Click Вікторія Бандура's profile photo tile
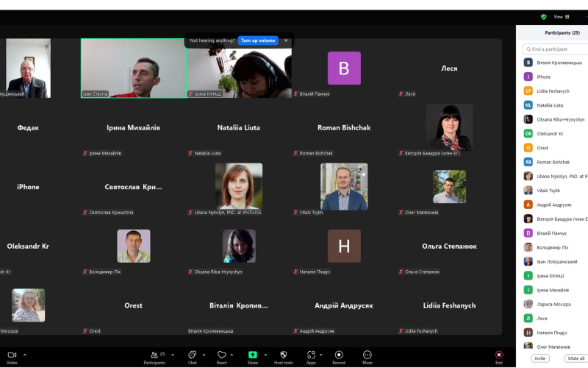Screen dimensions: 588x368 (449, 127)
